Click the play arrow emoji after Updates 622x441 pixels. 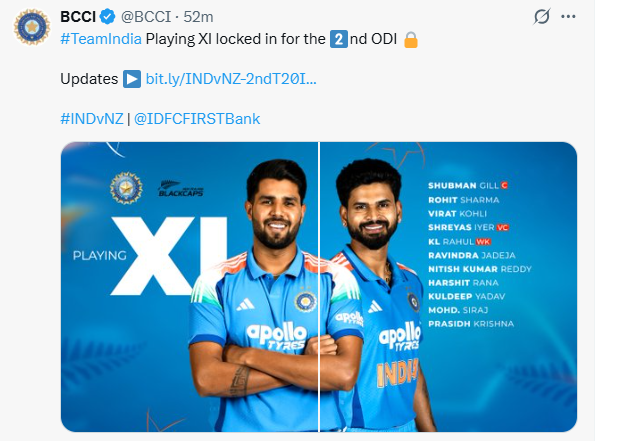click(131, 78)
